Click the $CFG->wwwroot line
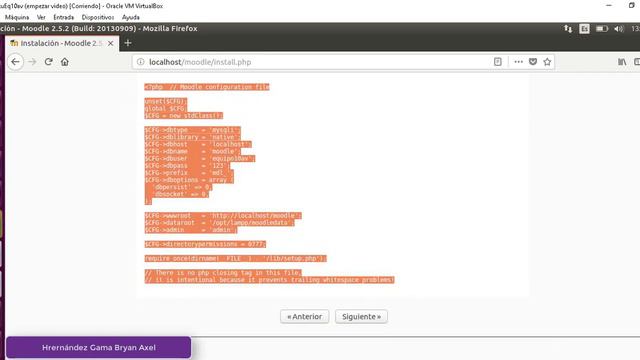The width and height of the screenshot is (640, 360). pos(223,216)
